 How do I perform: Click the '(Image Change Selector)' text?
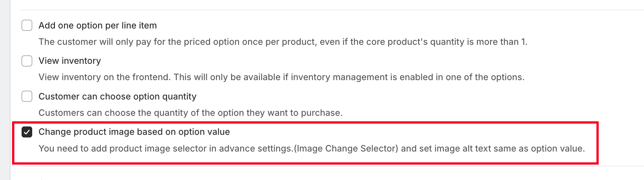(x=346, y=148)
